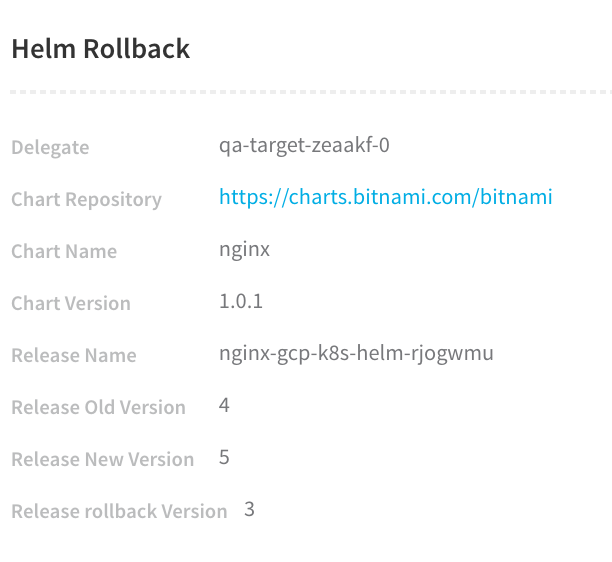
Task: Click the Release New Version label
Action: (103, 459)
